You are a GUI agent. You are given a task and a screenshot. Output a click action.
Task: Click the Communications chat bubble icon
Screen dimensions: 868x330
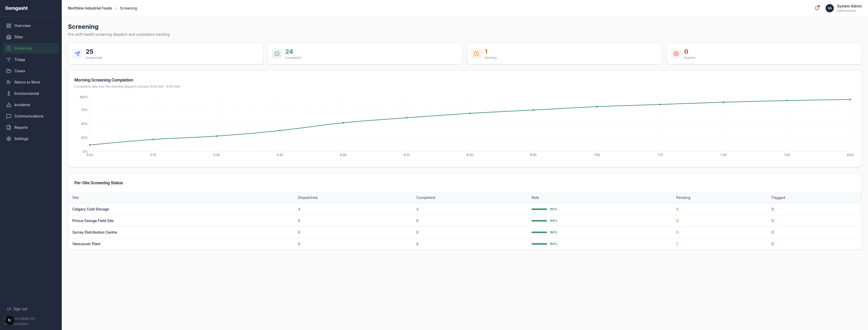pos(9,116)
